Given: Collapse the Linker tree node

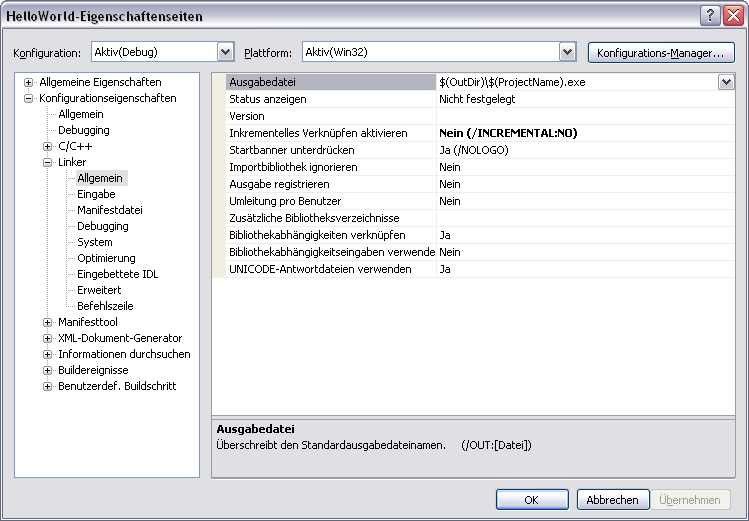Looking at the screenshot, I should (x=48, y=162).
